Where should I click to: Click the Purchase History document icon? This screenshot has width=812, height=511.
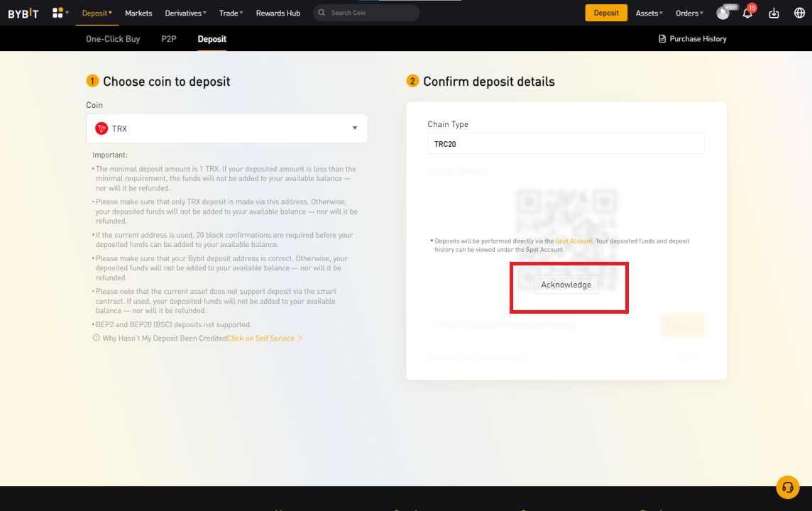tap(662, 39)
